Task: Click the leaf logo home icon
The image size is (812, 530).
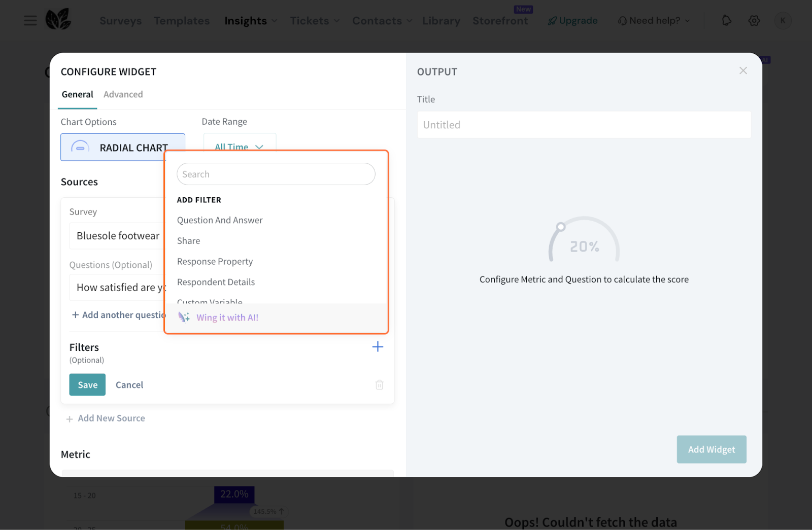Action: [x=58, y=20]
